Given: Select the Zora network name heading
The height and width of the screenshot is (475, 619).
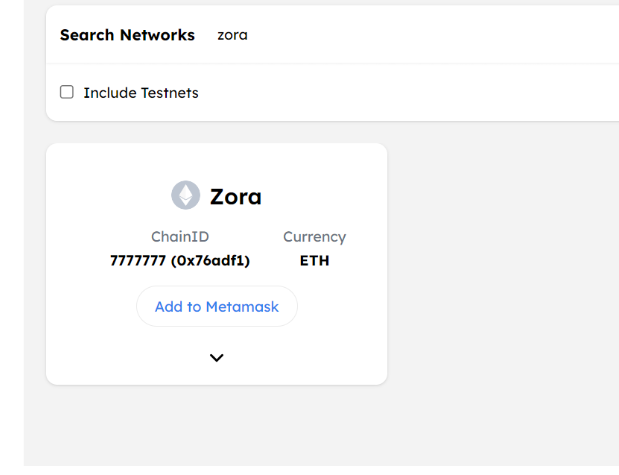Looking at the screenshot, I should (x=236, y=196).
